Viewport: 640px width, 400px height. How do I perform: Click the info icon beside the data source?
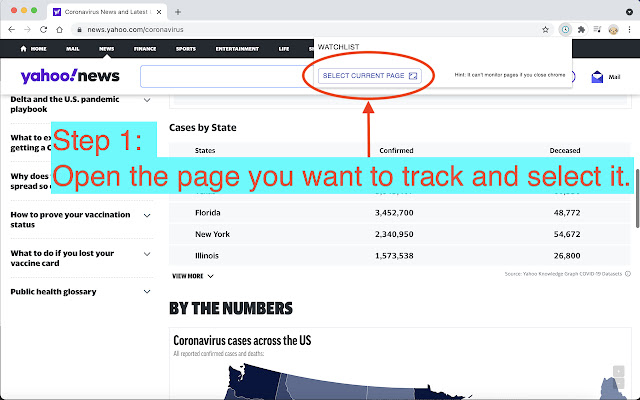tap(628, 274)
